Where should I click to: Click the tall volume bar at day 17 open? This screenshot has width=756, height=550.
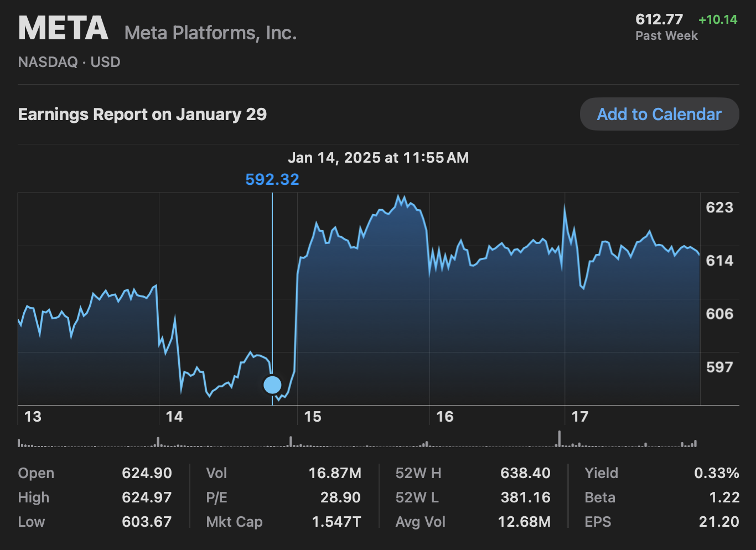[559, 439]
